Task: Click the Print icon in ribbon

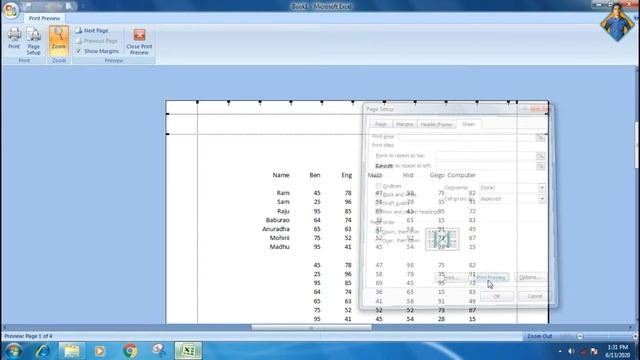Action: (14, 39)
